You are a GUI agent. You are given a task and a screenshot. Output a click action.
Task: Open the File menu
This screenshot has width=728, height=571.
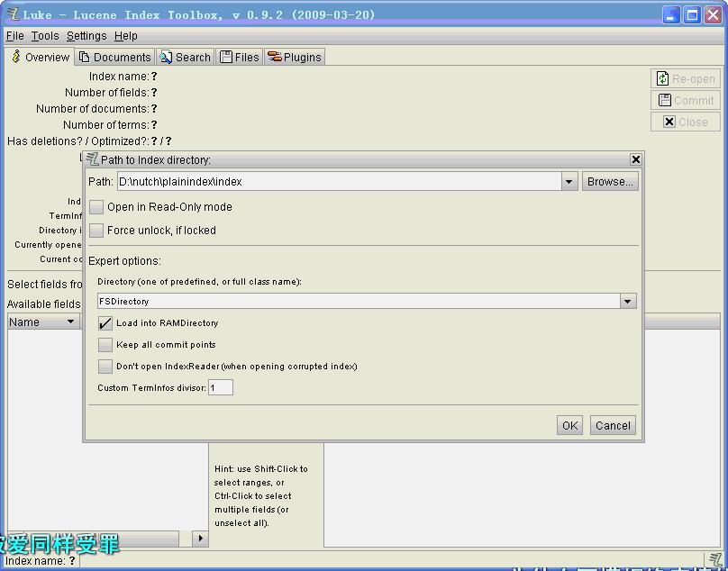pos(14,36)
